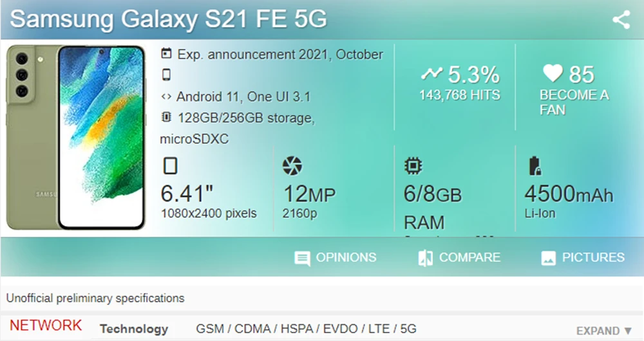
Task: Click the heart icon to become a fan
Action: [553, 74]
